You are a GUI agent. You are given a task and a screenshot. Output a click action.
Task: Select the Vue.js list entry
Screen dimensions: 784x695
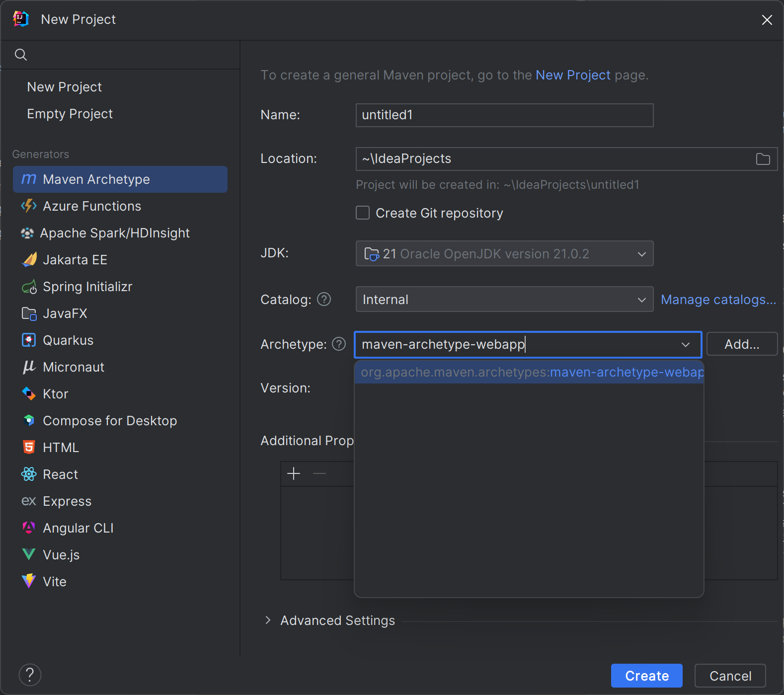(x=120, y=555)
